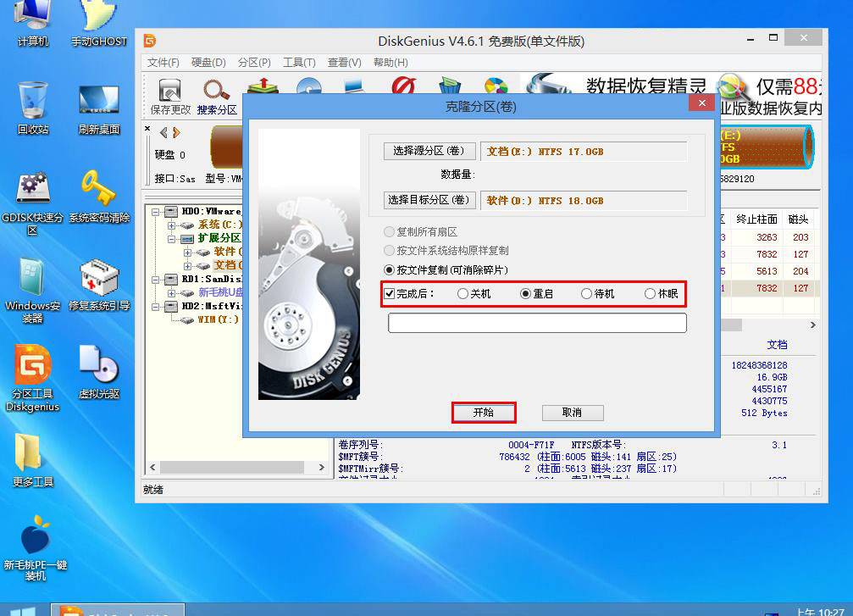
Task: Click the colorful pie disk toolbar icon
Action: [496, 86]
